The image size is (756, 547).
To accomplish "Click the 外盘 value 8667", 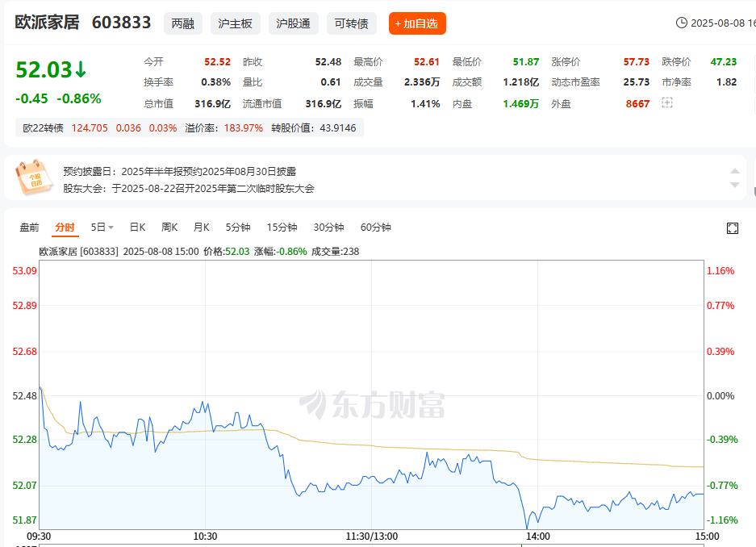I will pyautogui.click(x=638, y=103).
